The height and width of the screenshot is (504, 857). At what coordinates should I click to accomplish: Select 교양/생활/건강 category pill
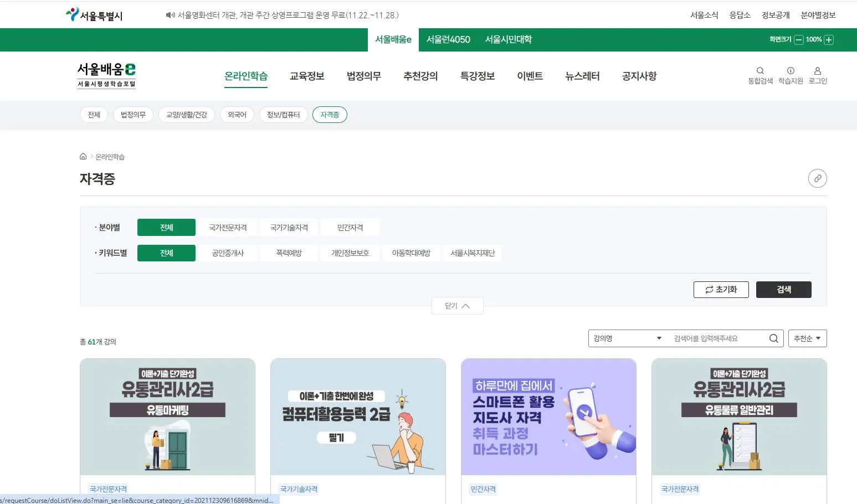pos(187,115)
